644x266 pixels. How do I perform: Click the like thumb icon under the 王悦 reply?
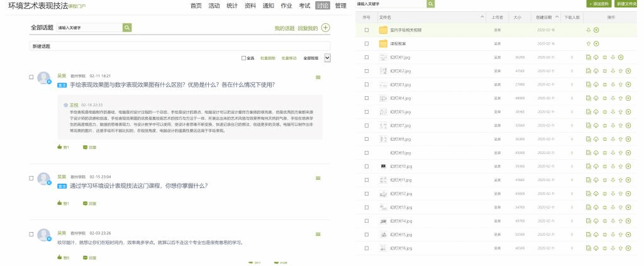pyautogui.click(x=60, y=147)
